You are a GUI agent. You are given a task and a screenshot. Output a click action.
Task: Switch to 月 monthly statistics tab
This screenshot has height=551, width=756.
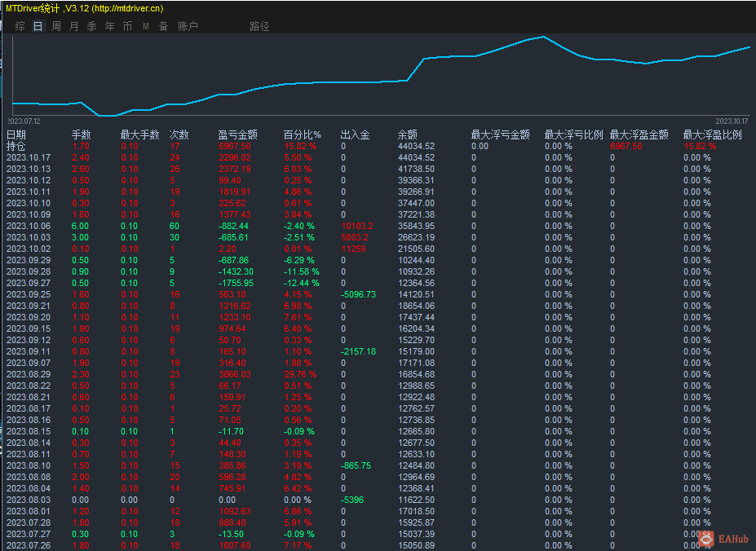click(x=74, y=26)
